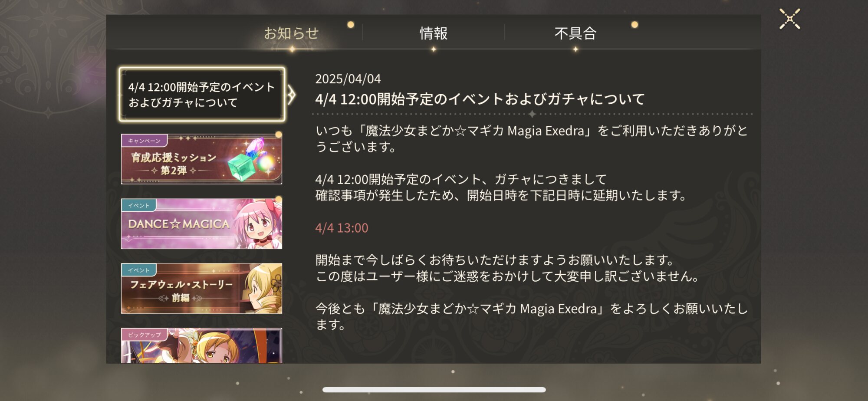868x401 pixels.
Task: Click the unread dot on お知らせ tab
Action: tap(351, 25)
